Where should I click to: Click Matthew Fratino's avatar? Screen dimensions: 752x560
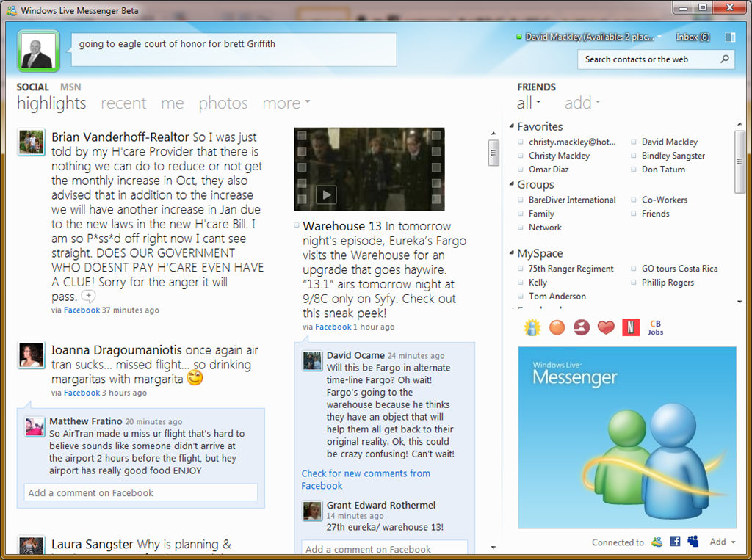[x=35, y=426]
